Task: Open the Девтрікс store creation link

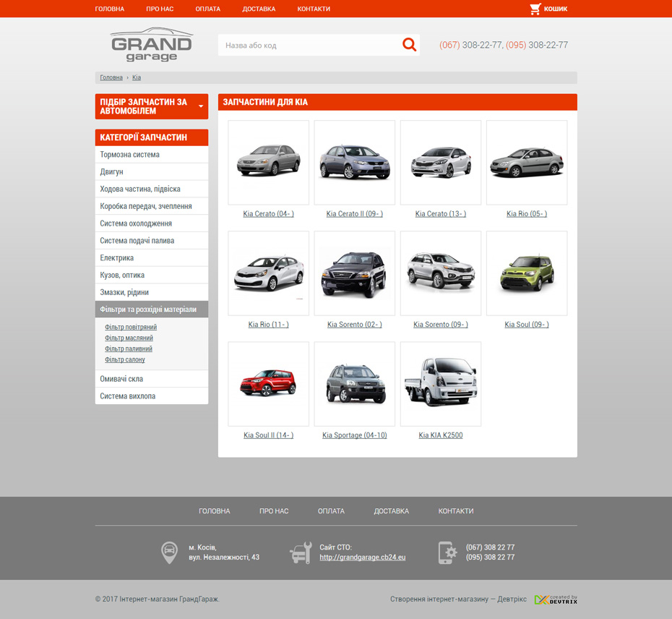Action: click(512, 599)
